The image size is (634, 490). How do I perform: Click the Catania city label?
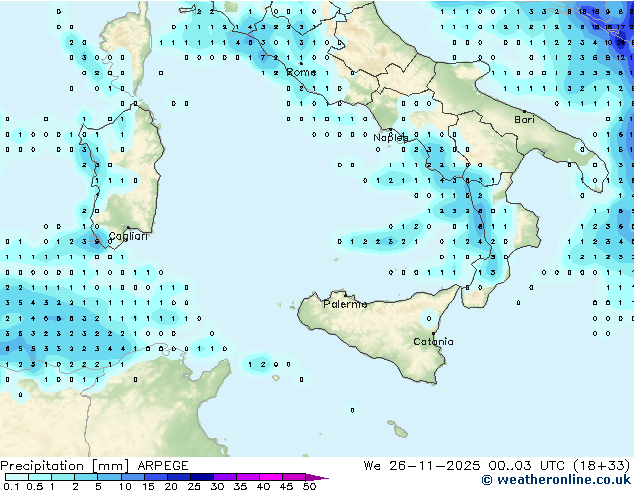(x=433, y=342)
